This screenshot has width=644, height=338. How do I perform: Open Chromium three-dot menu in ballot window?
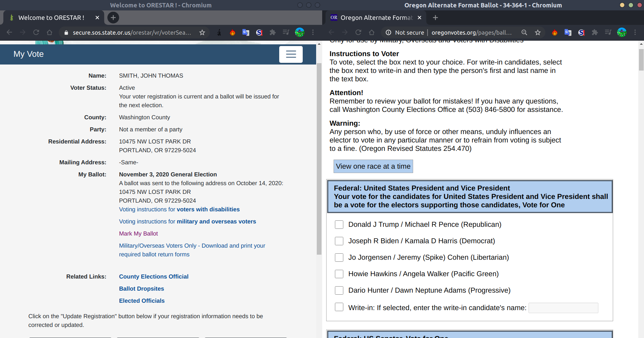click(635, 32)
